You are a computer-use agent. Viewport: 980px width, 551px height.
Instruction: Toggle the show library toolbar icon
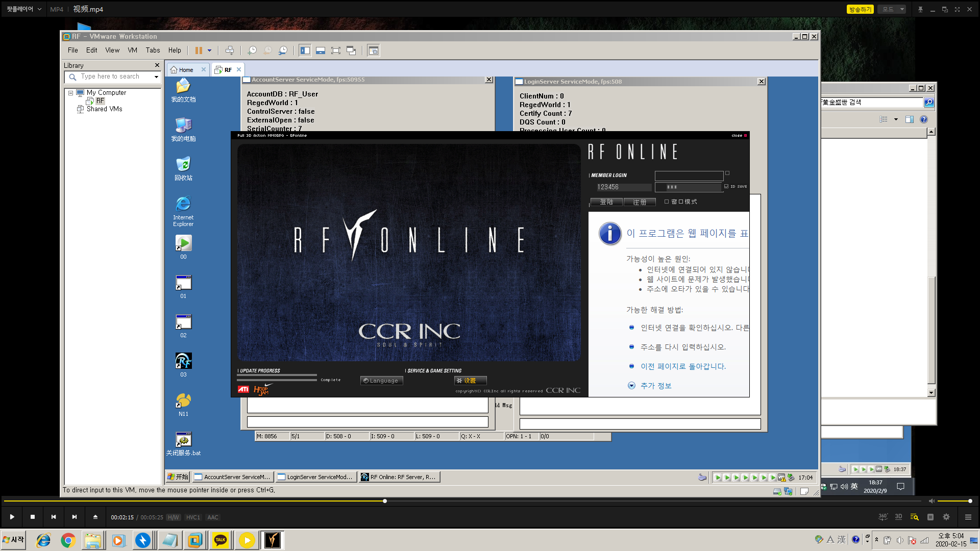[305, 51]
